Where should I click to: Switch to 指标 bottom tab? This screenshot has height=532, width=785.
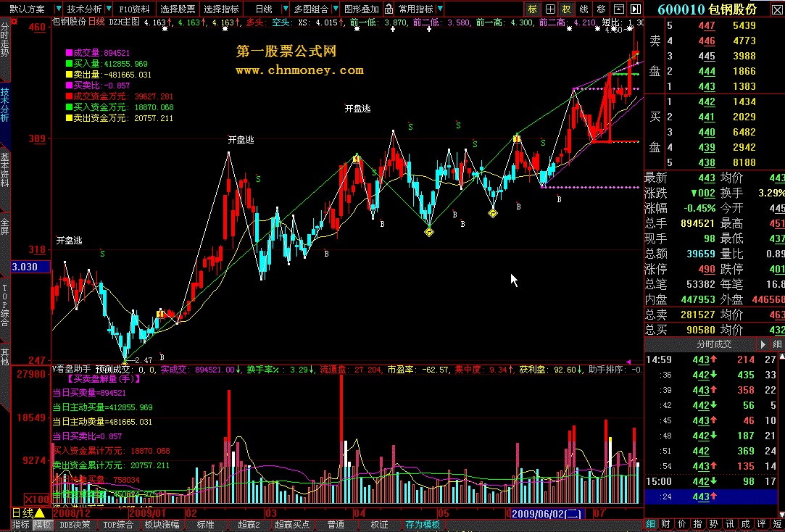point(20,525)
